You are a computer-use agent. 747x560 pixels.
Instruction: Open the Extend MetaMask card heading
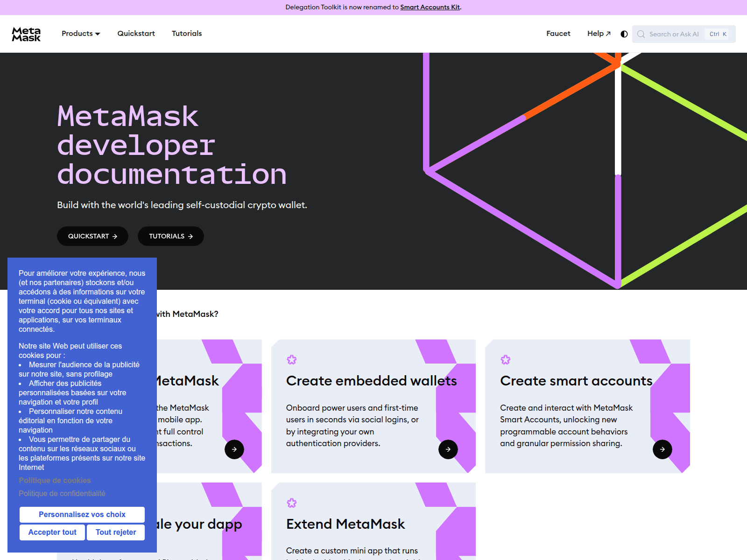tap(345, 524)
